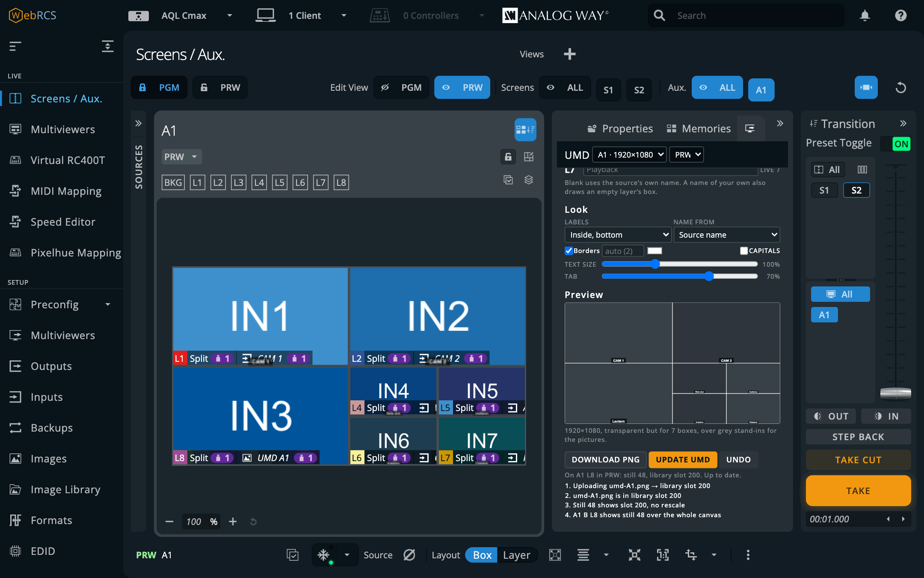Collapse the left navigation menu
924x578 pixels.
point(15,46)
